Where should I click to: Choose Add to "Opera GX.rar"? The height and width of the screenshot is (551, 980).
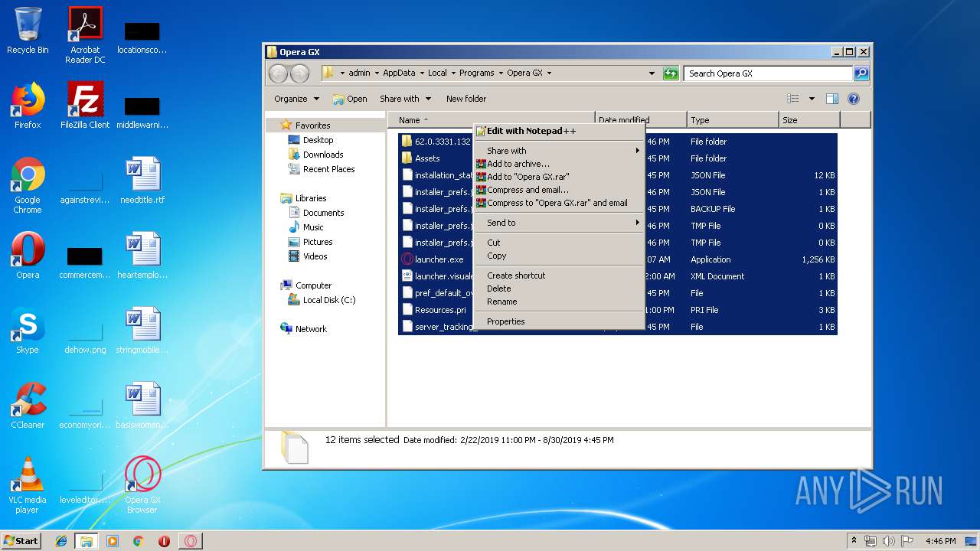click(x=557, y=177)
